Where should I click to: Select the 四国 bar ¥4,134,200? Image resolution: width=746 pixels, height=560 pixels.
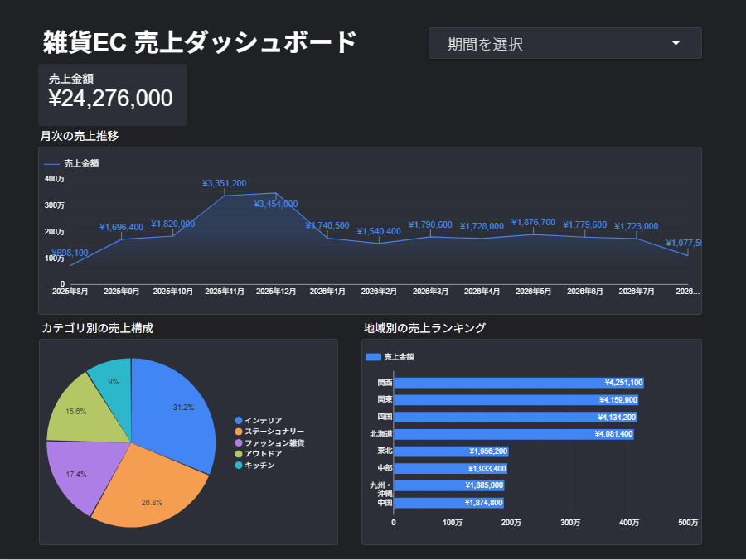click(x=516, y=417)
